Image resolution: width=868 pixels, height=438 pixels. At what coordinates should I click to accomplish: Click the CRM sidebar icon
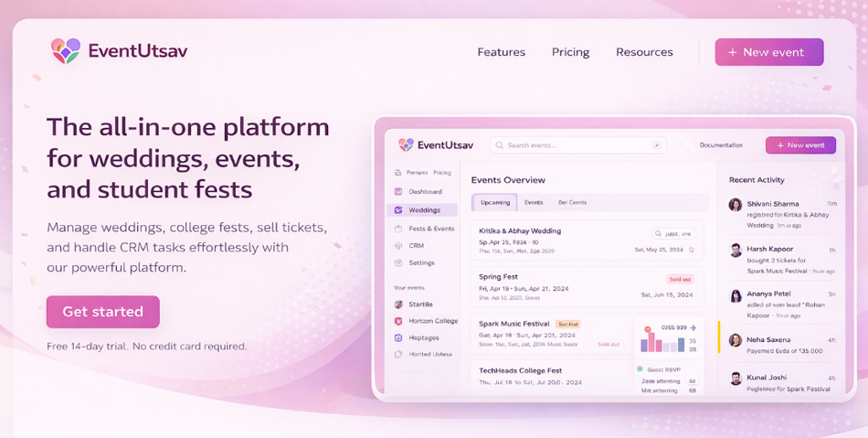point(398,245)
